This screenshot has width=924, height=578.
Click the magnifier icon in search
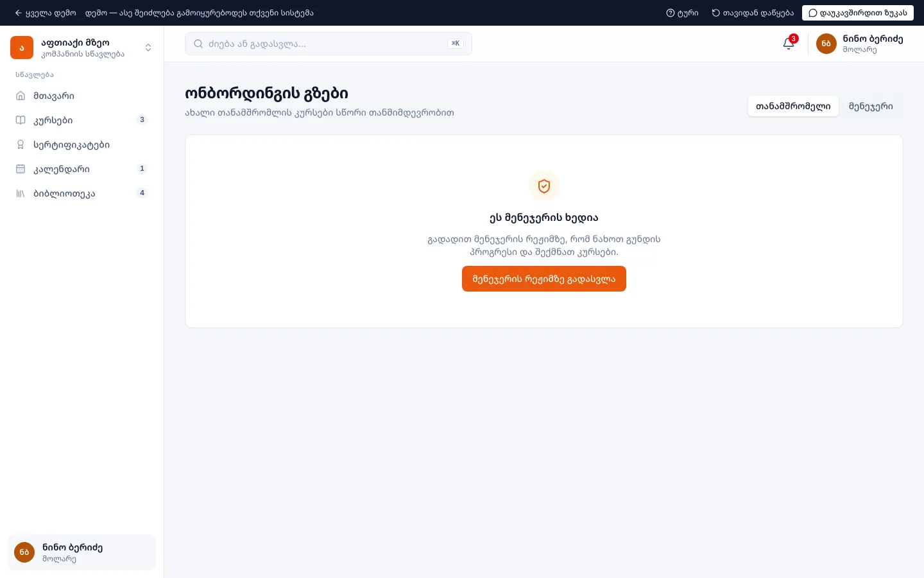198,44
